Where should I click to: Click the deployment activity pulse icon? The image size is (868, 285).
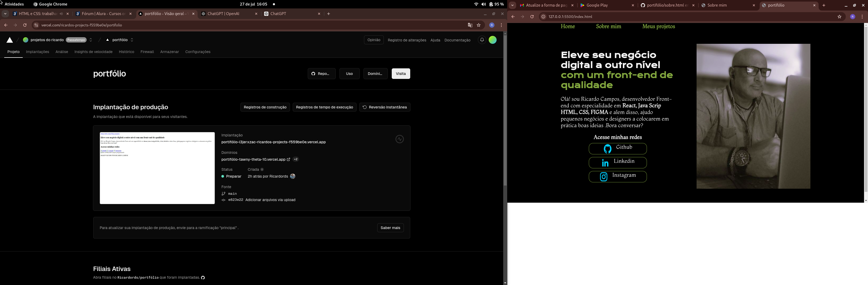coord(400,139)
